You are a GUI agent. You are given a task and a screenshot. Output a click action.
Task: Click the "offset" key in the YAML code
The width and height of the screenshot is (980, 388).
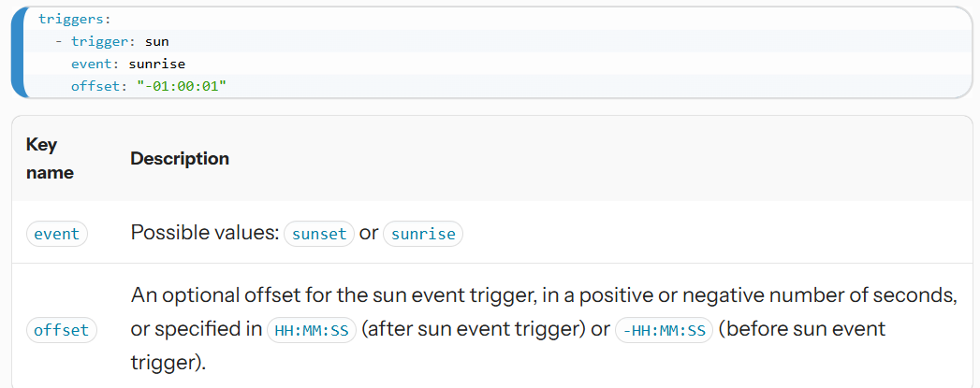pos(95,86)
